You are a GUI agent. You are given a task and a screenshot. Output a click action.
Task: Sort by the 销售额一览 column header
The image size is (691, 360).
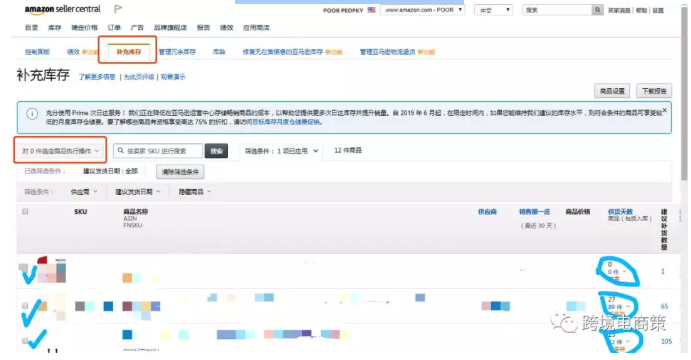coord(535,212)
